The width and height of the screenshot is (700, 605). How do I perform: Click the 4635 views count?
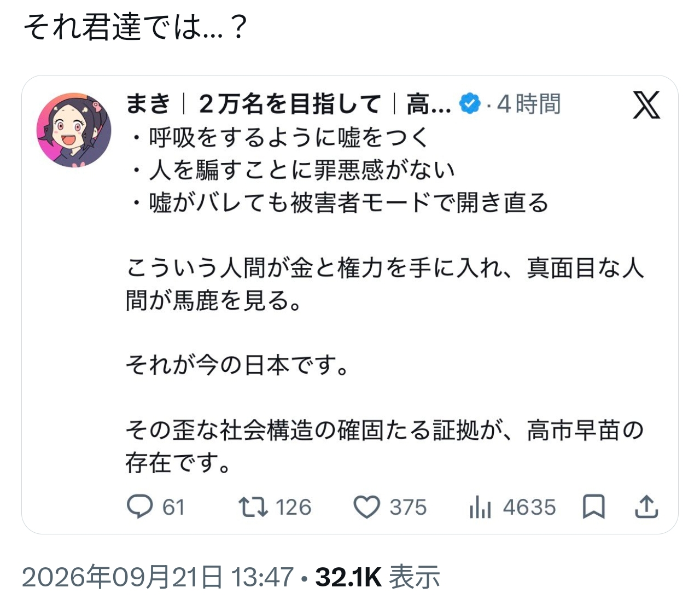[529, 507]
